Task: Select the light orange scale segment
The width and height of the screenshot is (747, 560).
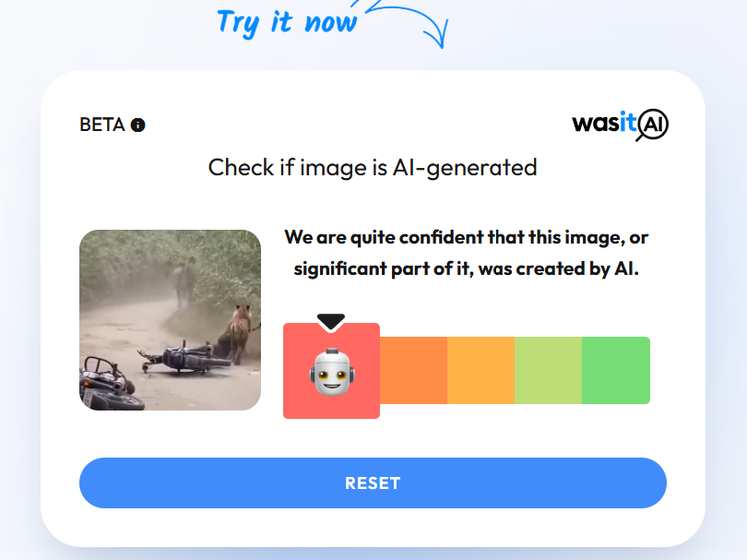Action: pos(480,370)
